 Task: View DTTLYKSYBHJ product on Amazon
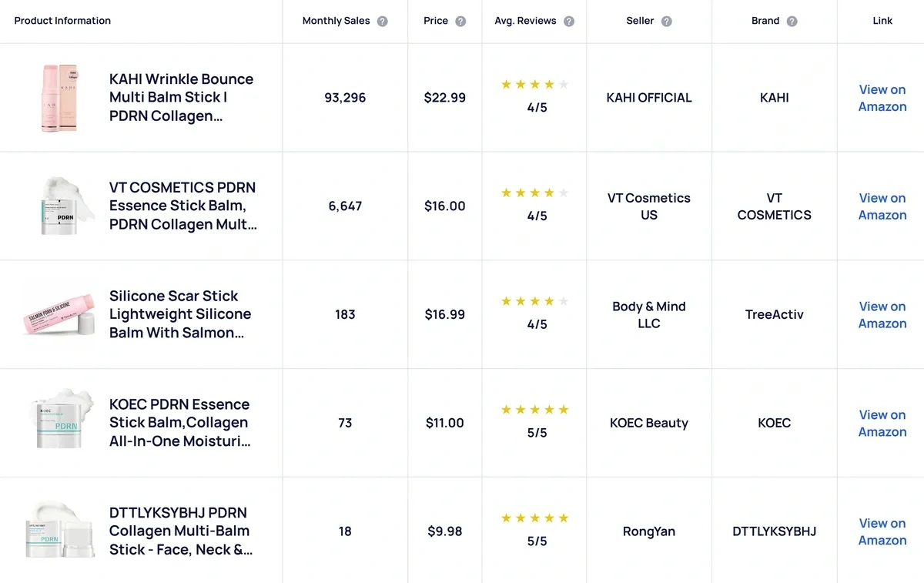[x=882, y=531]
